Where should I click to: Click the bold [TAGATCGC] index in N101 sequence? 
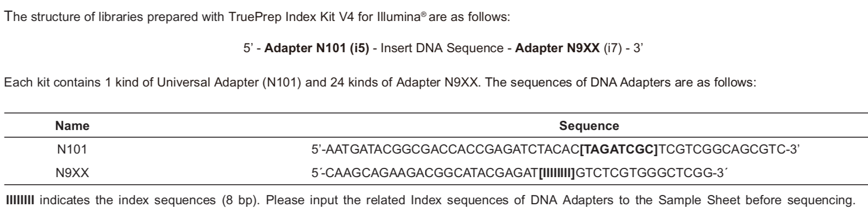tap(619, 149)
